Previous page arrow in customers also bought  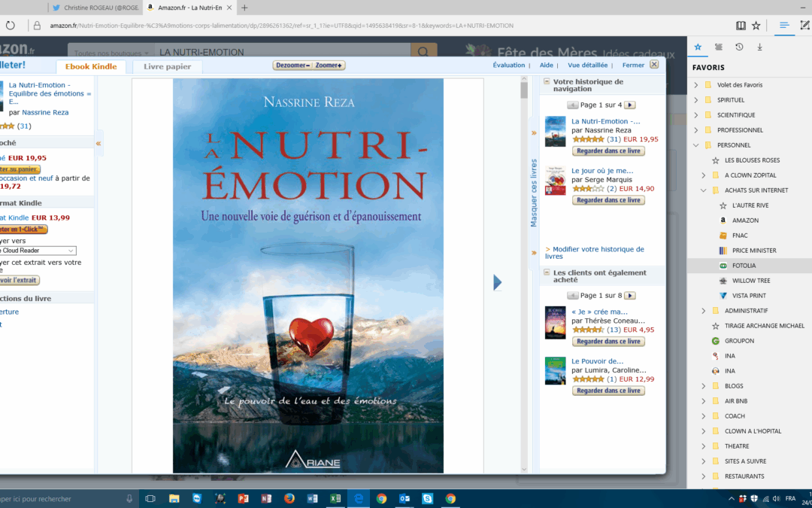pos(572,296)
